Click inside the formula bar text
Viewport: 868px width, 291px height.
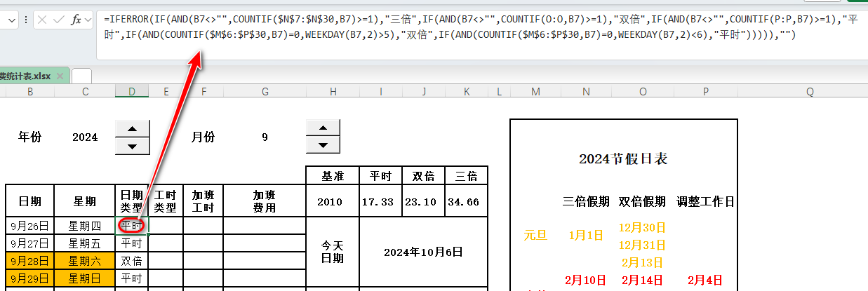[x=481, y=34]
